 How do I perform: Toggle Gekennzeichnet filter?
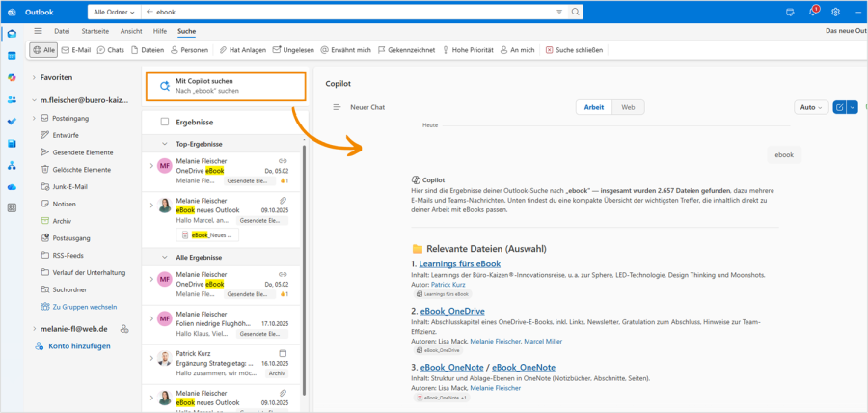[x=406, y=50]
